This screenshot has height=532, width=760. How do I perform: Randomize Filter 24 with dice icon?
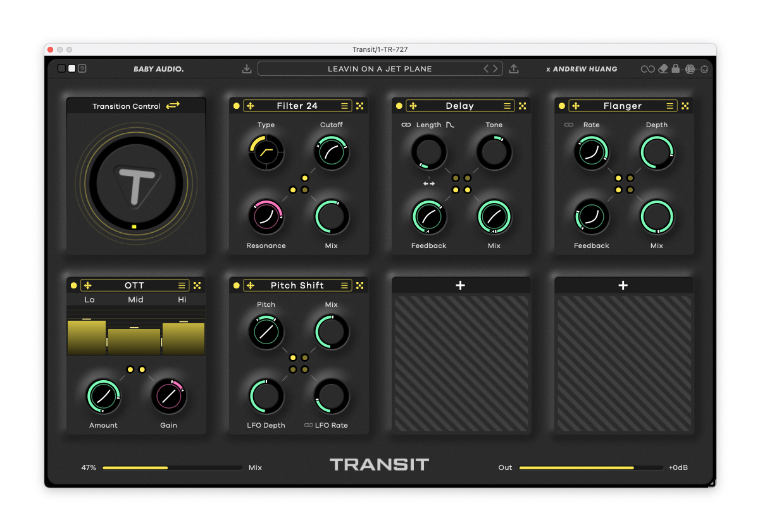360,106
